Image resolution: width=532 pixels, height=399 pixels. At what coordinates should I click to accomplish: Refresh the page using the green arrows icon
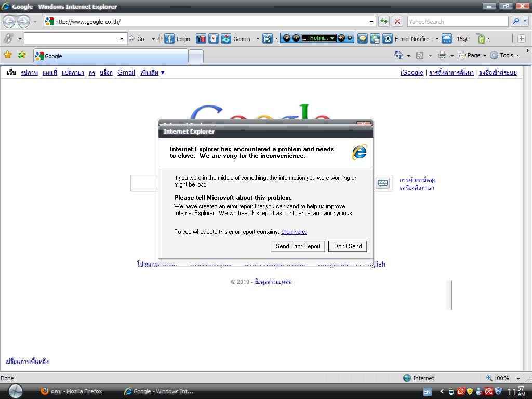[384, 22]
